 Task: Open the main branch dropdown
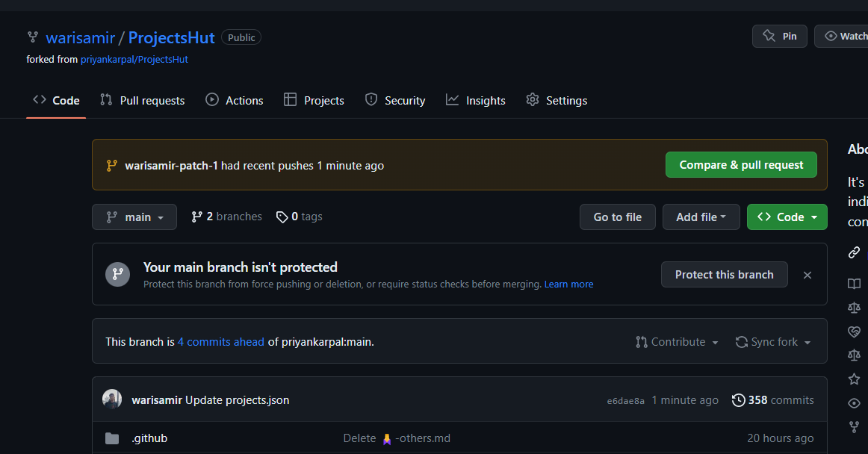pyautogui.click(x=134, y=217)
